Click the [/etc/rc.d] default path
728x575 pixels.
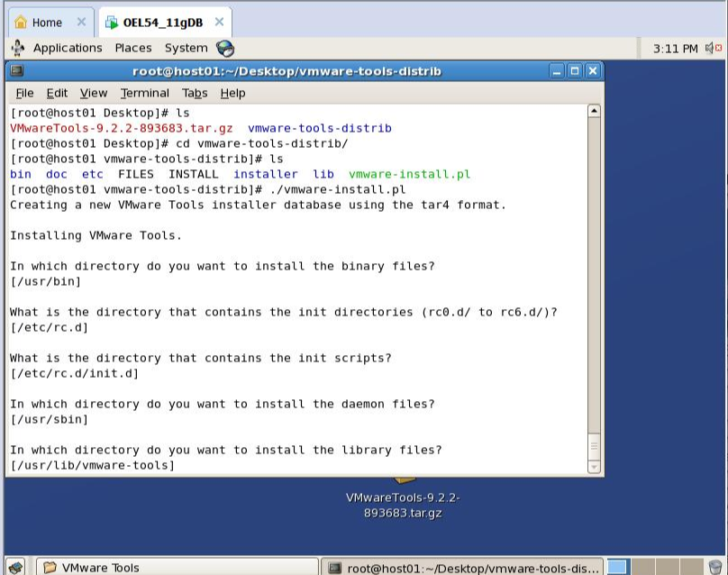click(x=50, y=327)
